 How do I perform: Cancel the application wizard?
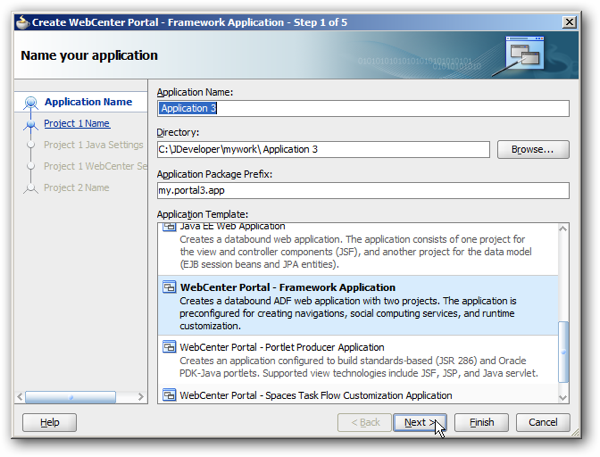point(543,422)
